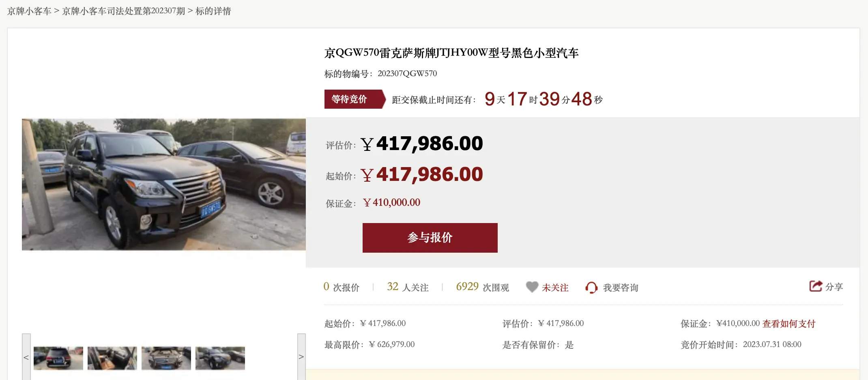Select the car interior thumbnail

click(112, 358)
